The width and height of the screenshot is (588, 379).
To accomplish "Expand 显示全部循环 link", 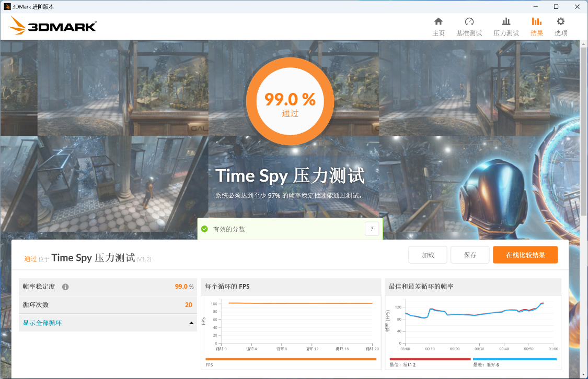I will point(42,323).
